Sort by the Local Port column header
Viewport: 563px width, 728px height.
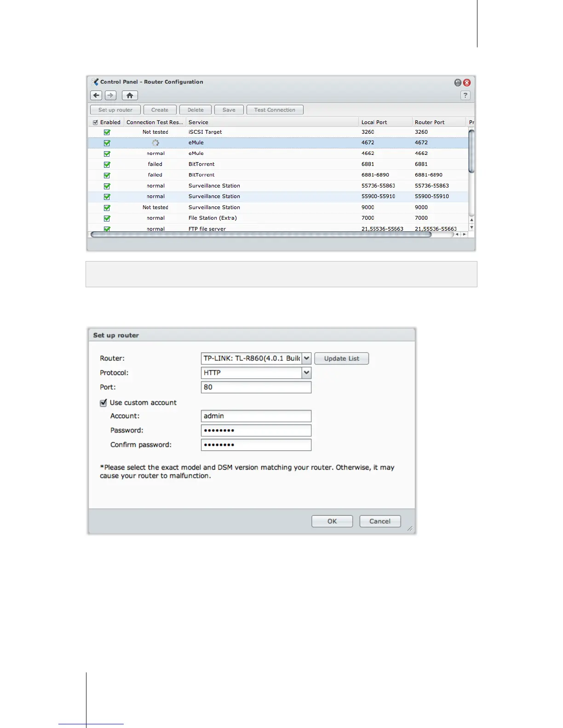[x=385, y=122]
